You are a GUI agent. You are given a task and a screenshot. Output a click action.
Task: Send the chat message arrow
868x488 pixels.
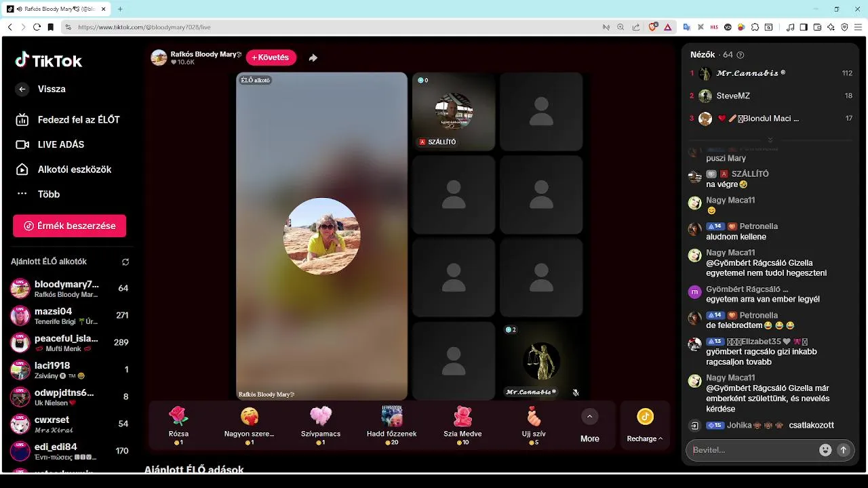click(844, 450)
